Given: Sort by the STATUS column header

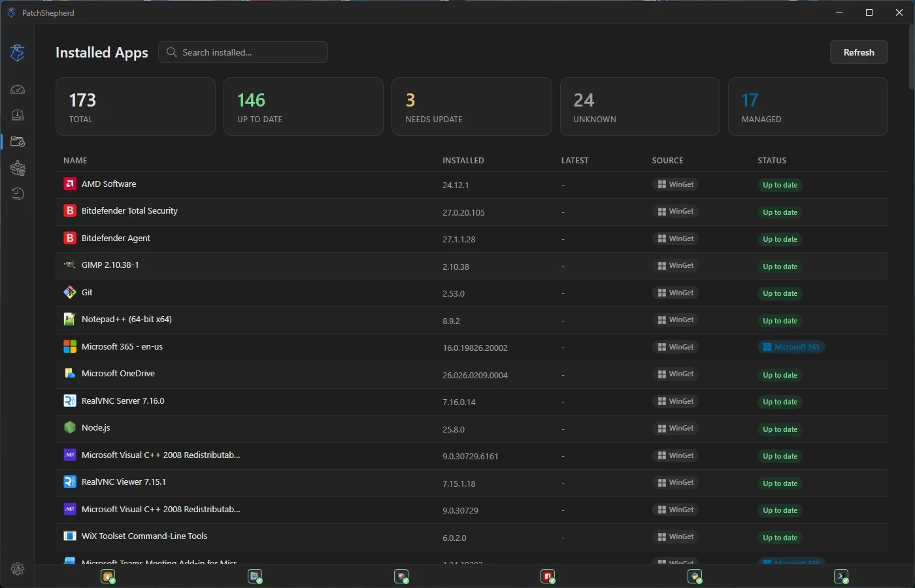Looking at the screenshot, I should [772, 161].
